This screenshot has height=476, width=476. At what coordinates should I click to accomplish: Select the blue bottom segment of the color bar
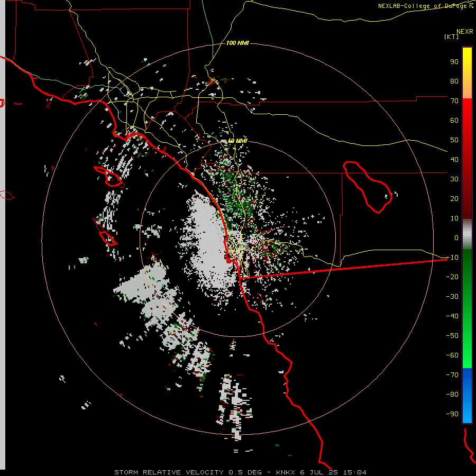pos(467,396)
